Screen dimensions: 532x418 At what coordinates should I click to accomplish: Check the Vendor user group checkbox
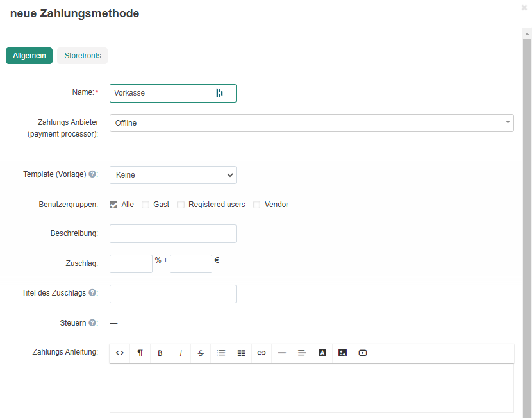tap(257, 205)
